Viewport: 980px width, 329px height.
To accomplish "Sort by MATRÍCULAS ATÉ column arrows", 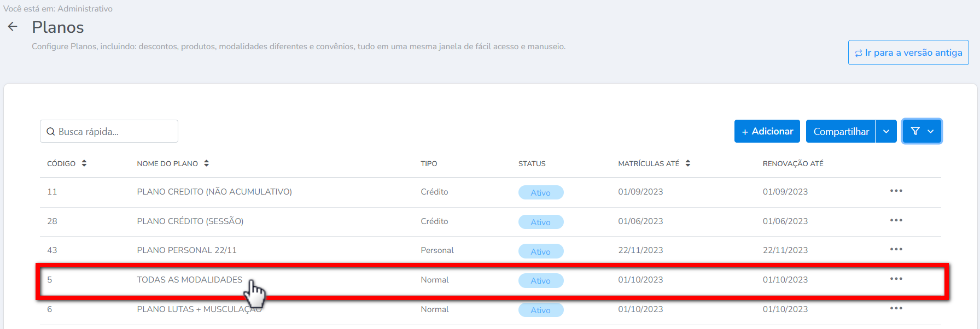I will (x=687, y=163).
